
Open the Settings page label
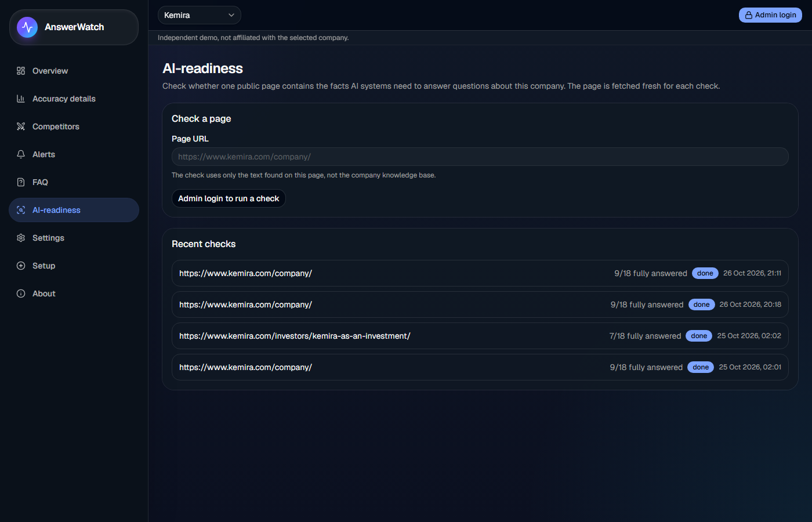[48, 238]
